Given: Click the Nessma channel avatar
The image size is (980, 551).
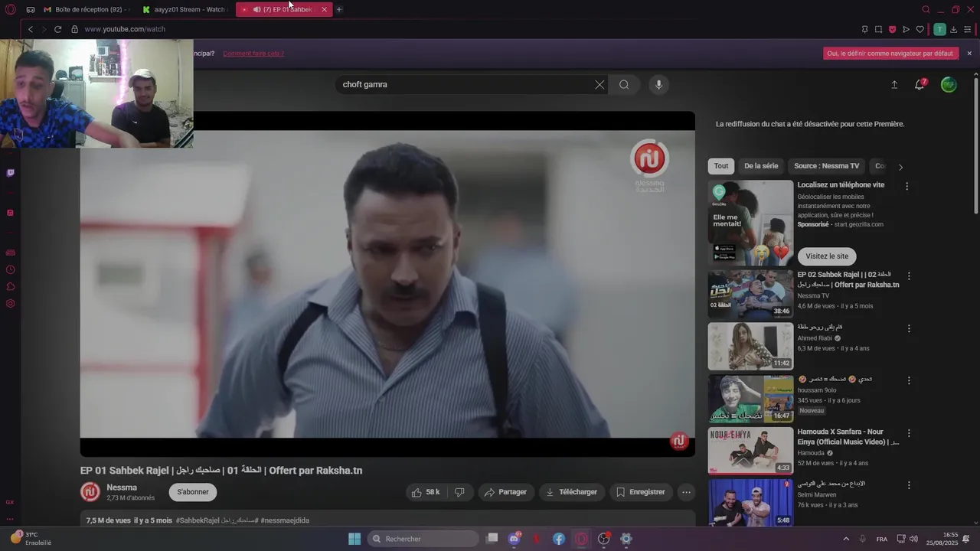Looking at the screenshot, I should tap(90, 492).
